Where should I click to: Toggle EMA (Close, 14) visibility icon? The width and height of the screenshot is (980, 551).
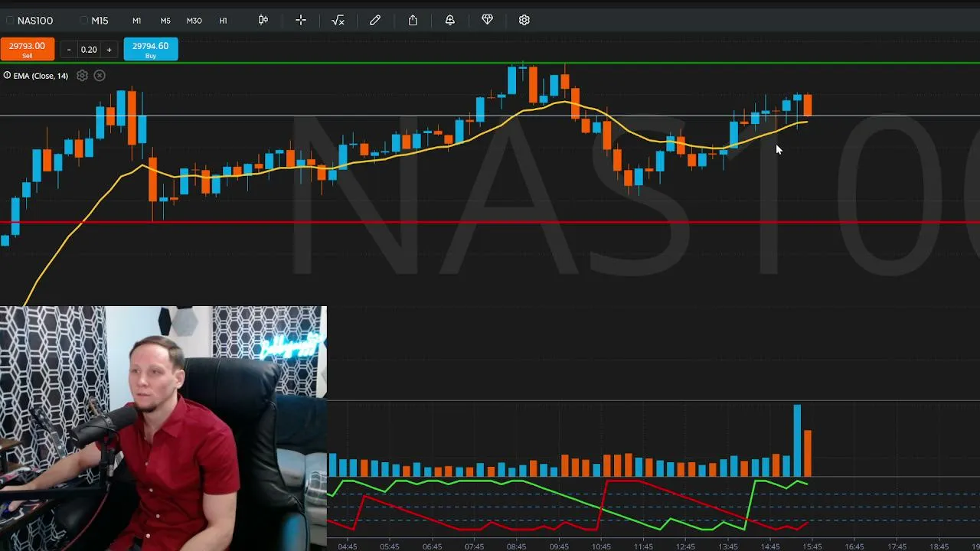pyautogui.click(x=7, y=75)
